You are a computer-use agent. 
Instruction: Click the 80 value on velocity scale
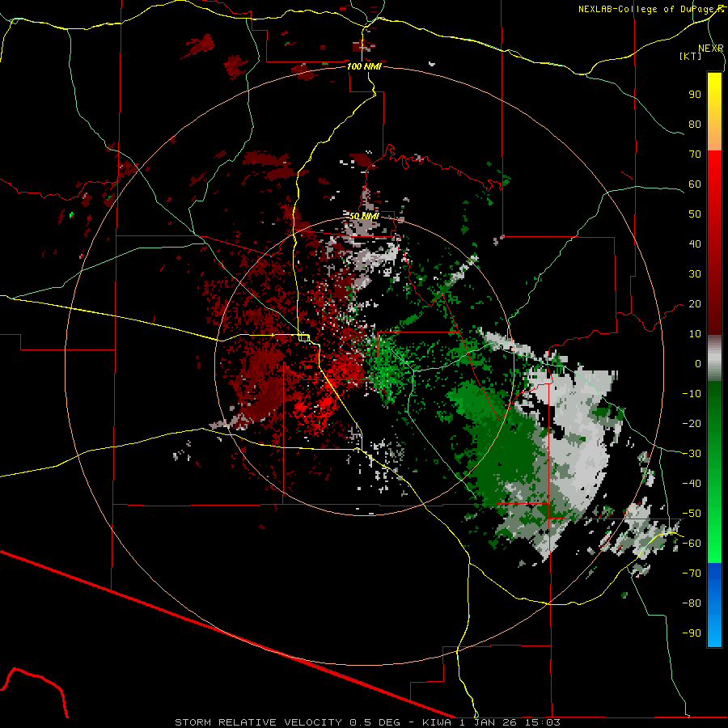tap(695, 124)
